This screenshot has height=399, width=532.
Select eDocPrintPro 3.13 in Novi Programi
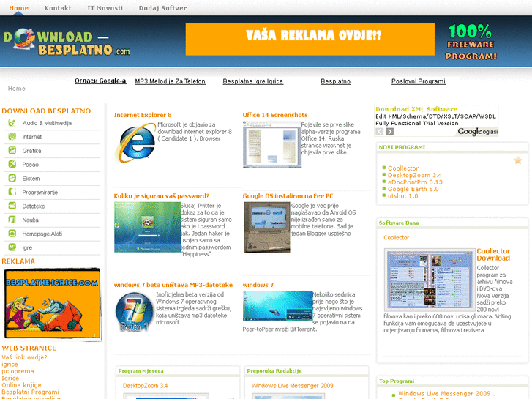click(416, 182)
